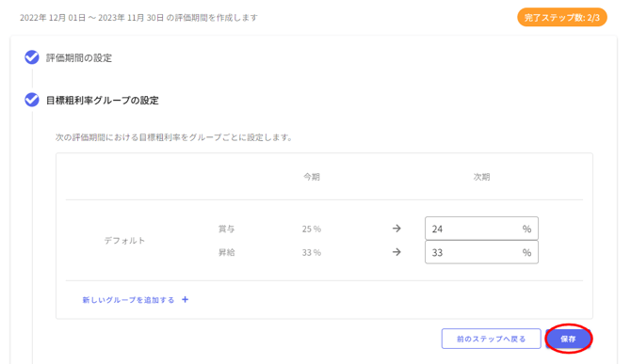Viewport: 631px width, 364px height.
Task: Click the 賞与 row label
Action: [226, 229]
